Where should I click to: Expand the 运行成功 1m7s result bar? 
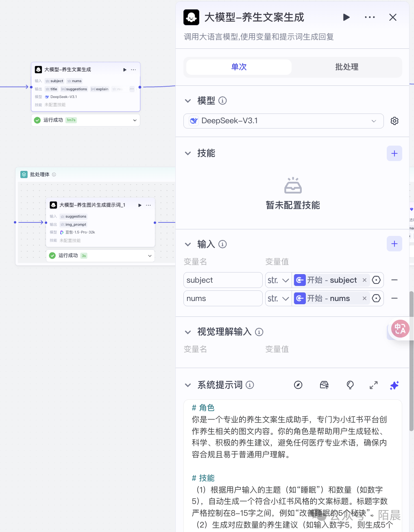click(x=135, y=120)
